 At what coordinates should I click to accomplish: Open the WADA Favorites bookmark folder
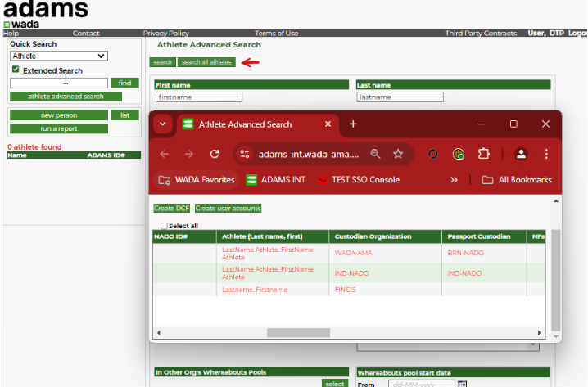click(197, 180)
